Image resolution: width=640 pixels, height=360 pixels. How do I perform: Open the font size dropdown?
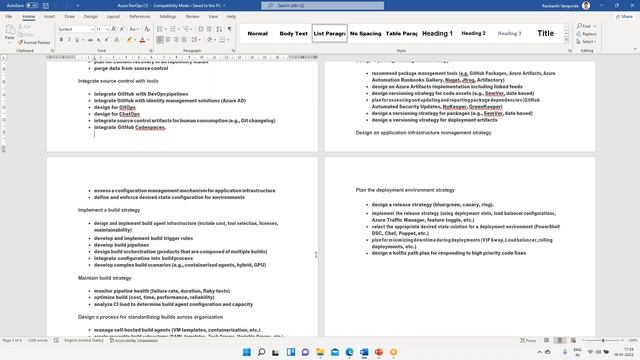pos(107,29)
